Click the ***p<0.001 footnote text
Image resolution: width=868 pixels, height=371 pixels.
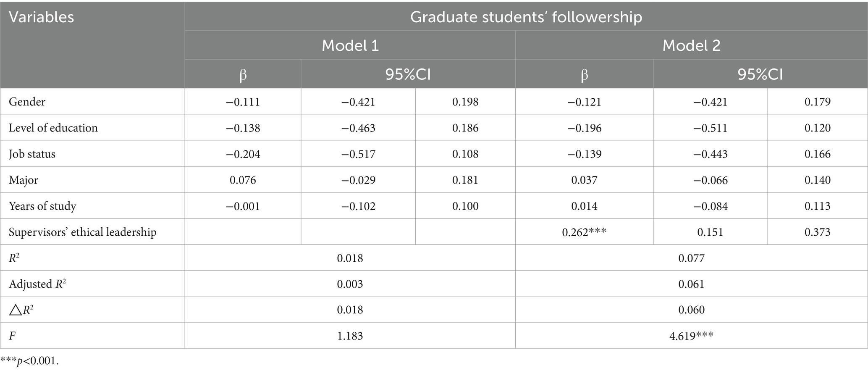30,361
